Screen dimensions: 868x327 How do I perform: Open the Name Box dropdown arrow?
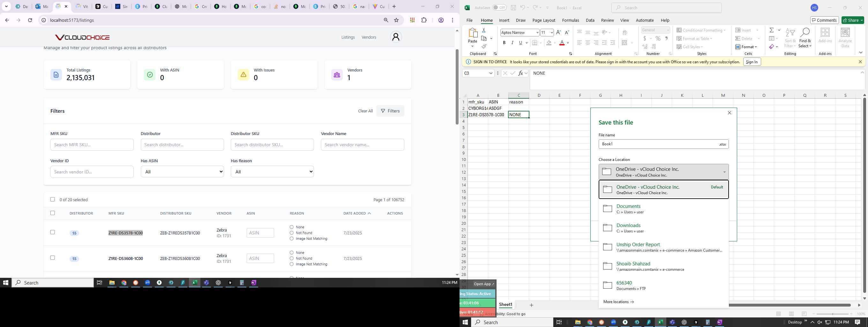pos(491,73)
